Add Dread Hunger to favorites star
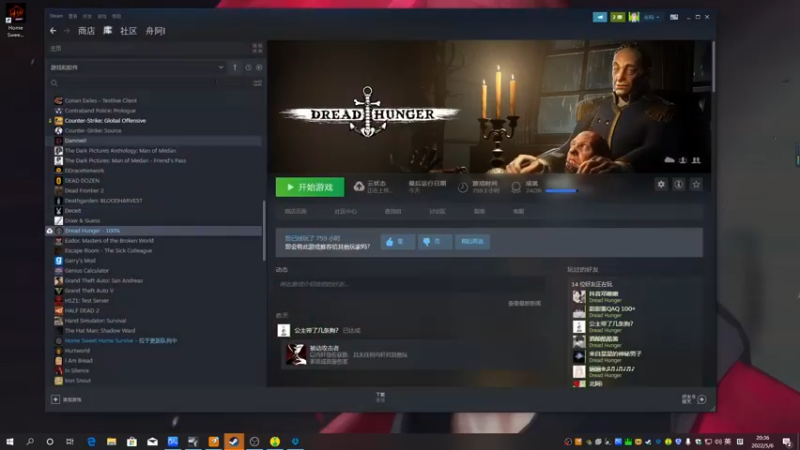The image size is (800, 450). pos(696,184)
